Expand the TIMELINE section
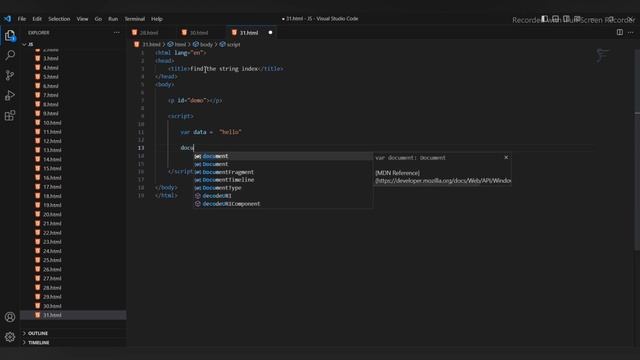Screen dimensions: 640x360 39,342
